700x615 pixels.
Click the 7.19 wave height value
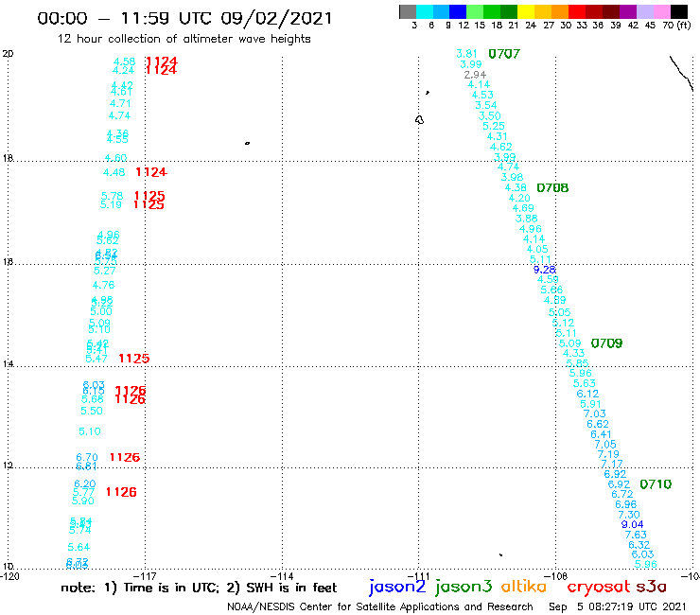[608, 455]
